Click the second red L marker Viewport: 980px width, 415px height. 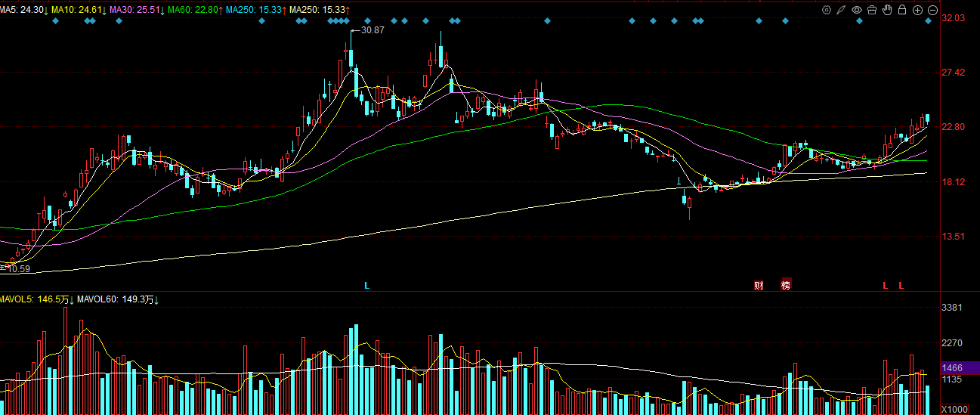(x=901, y=285)
